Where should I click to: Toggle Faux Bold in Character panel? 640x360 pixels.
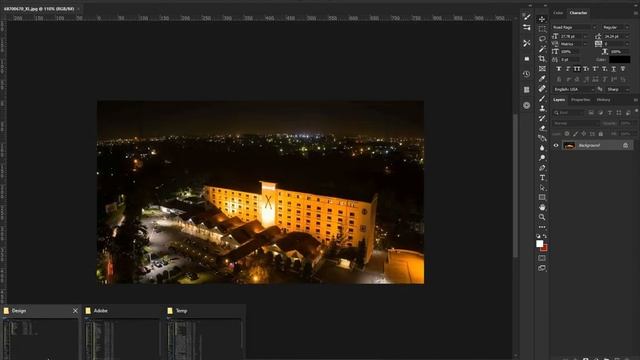coord(559,69)
